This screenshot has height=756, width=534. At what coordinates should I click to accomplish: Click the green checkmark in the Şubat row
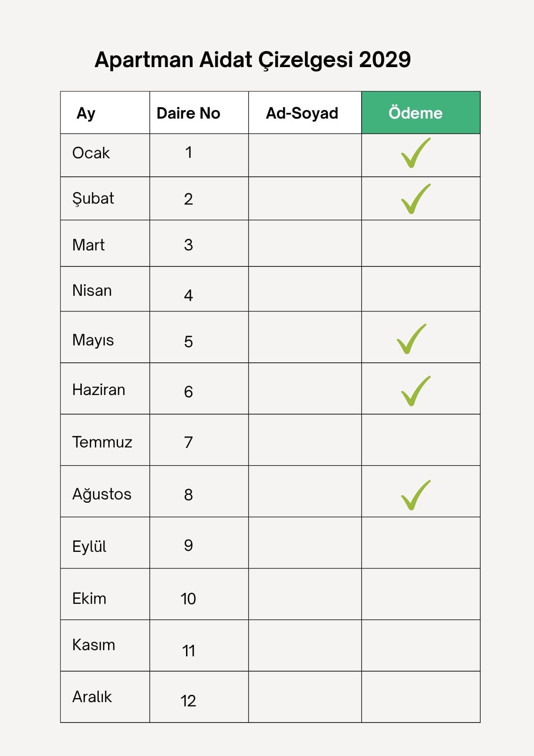[x=416, y=198]
